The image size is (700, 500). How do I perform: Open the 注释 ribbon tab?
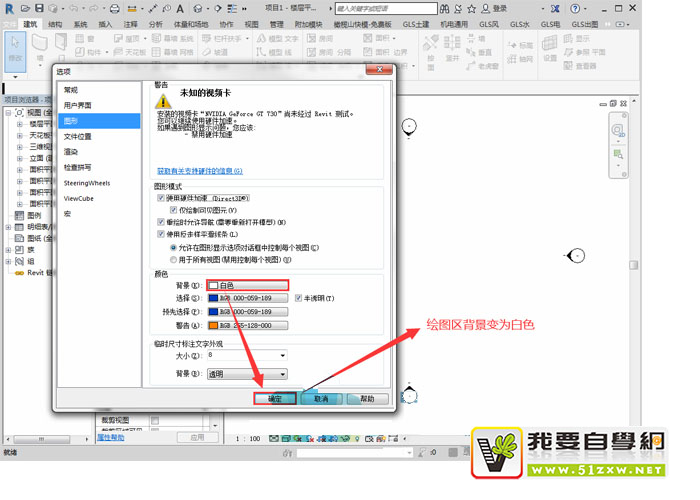coord(130,24)
